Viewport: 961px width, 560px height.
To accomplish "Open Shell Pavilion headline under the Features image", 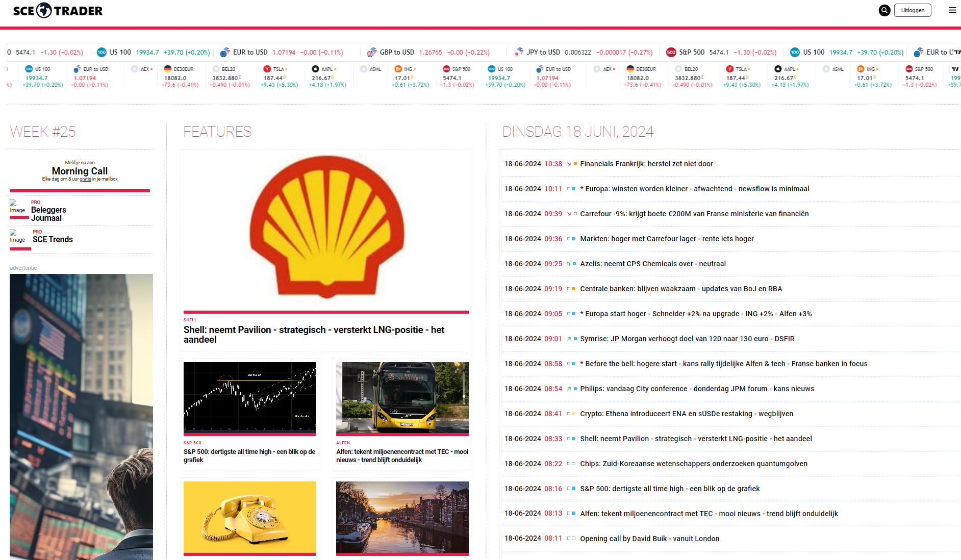I will click(x=314, y=335).
